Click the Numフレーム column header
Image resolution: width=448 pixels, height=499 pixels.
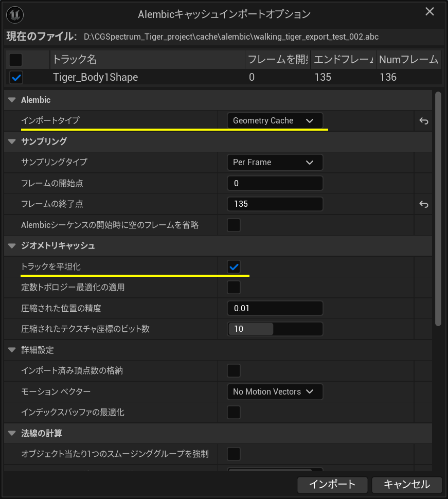tap(409, 60)
